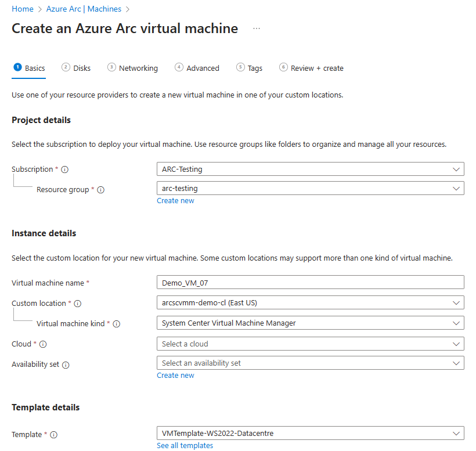Click the Virtual machine kind info icon
The image size is (476, 451).
[117, 324]
